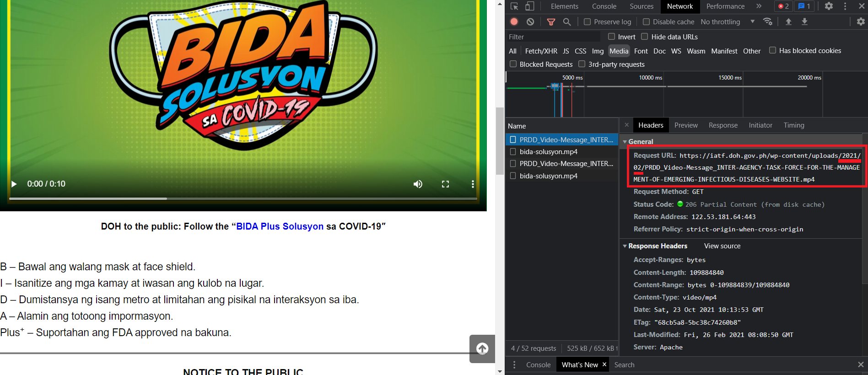The height and width of the screenshot is (375, 868).
Task: Open DevTools settings gear
Action: (x=829, y=6)
